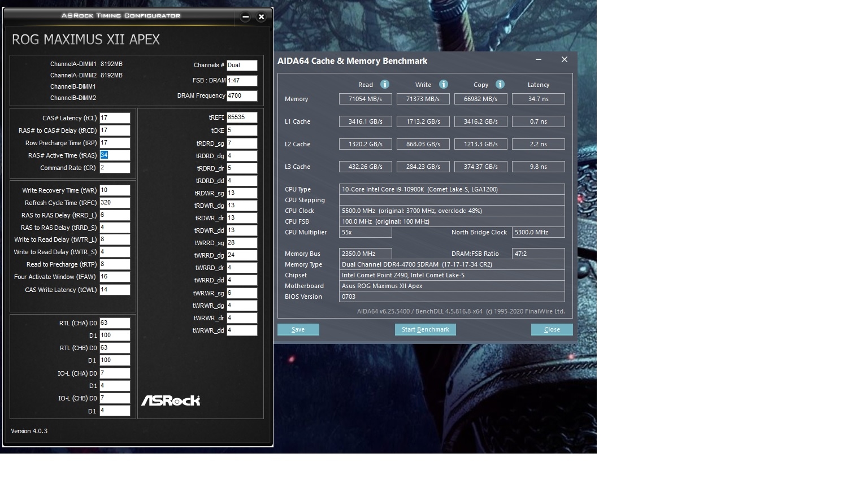Select the tWRWR_sg value field

242,293
